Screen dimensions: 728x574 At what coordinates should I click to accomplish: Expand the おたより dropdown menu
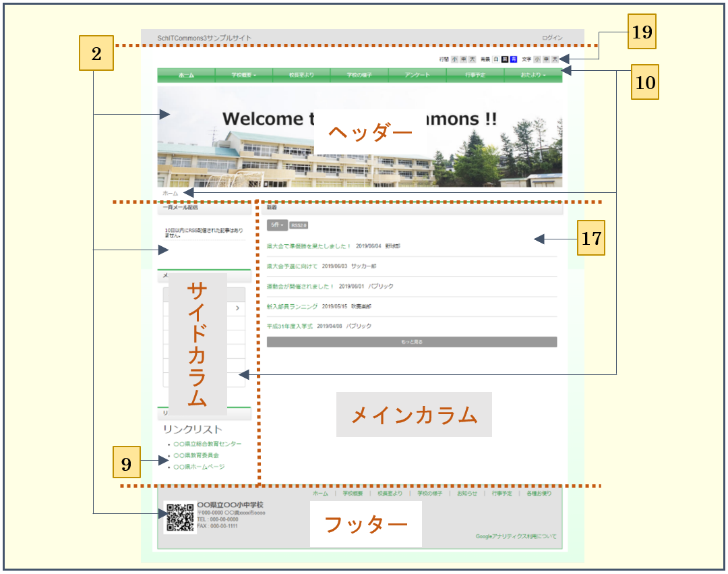(533, 76)
